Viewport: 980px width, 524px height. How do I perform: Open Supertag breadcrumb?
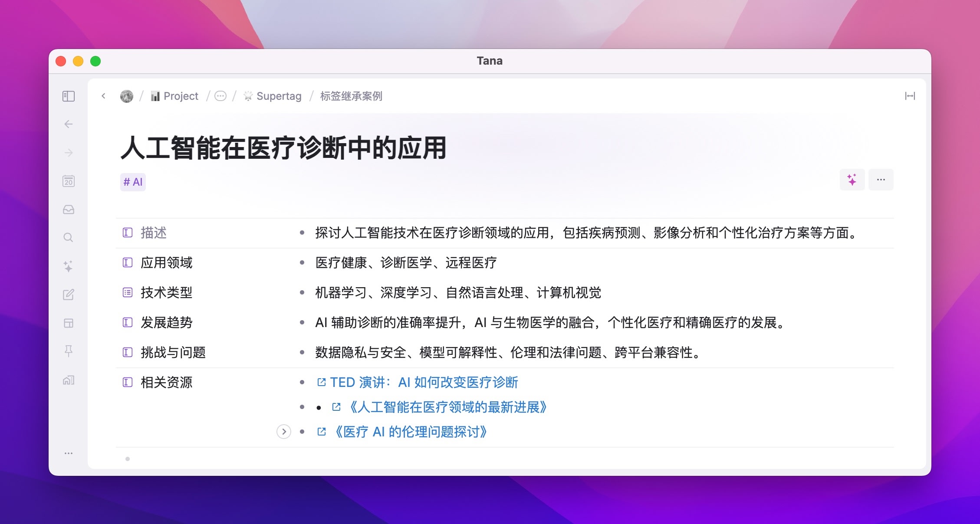point(273,96)
